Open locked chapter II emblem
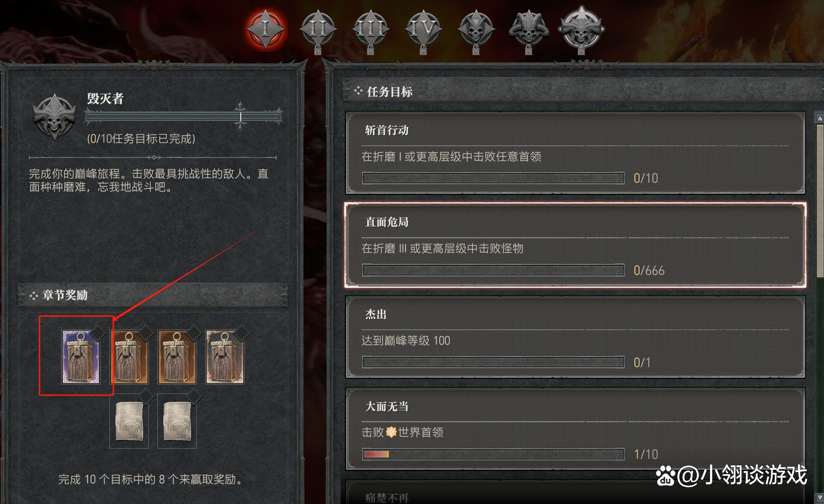 (x=318, y=31)
